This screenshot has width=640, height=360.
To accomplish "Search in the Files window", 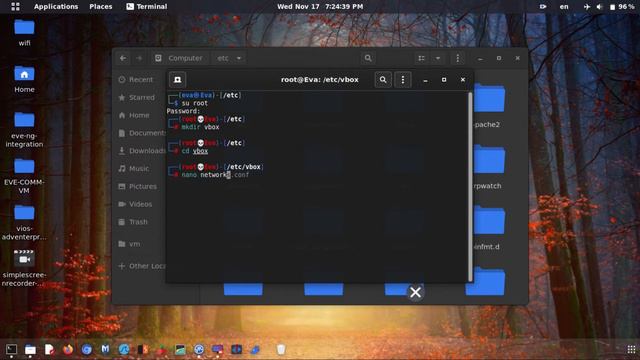I will pos(368,58).
